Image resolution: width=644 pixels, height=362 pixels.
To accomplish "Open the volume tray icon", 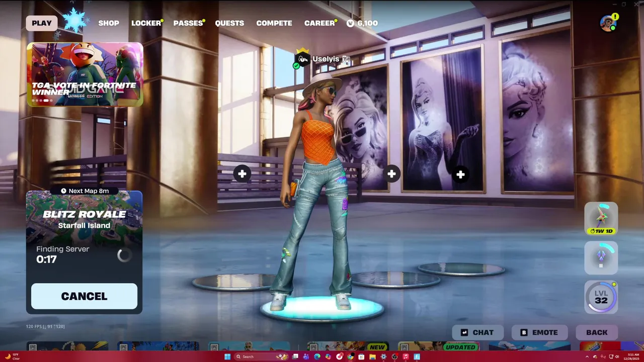I will 617,356.
